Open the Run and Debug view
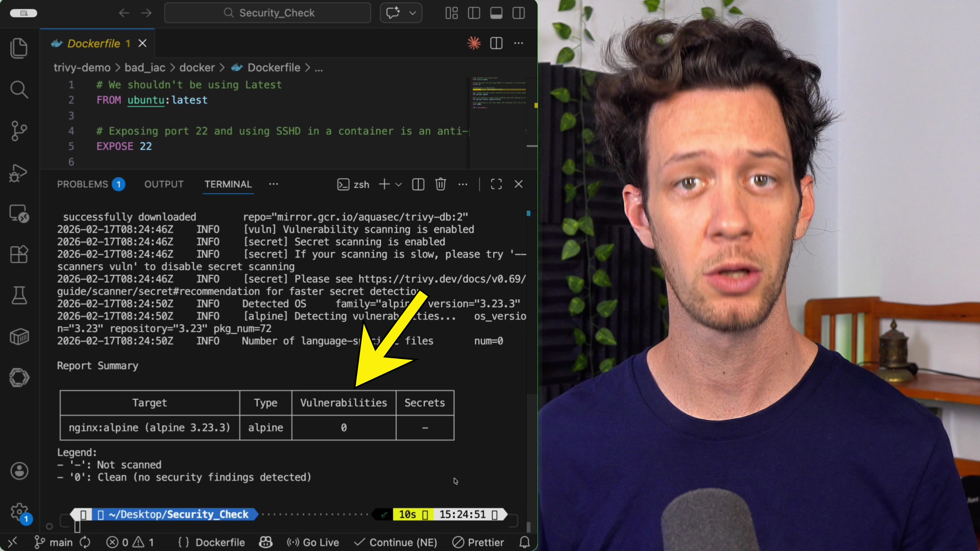 click(19, 173)
